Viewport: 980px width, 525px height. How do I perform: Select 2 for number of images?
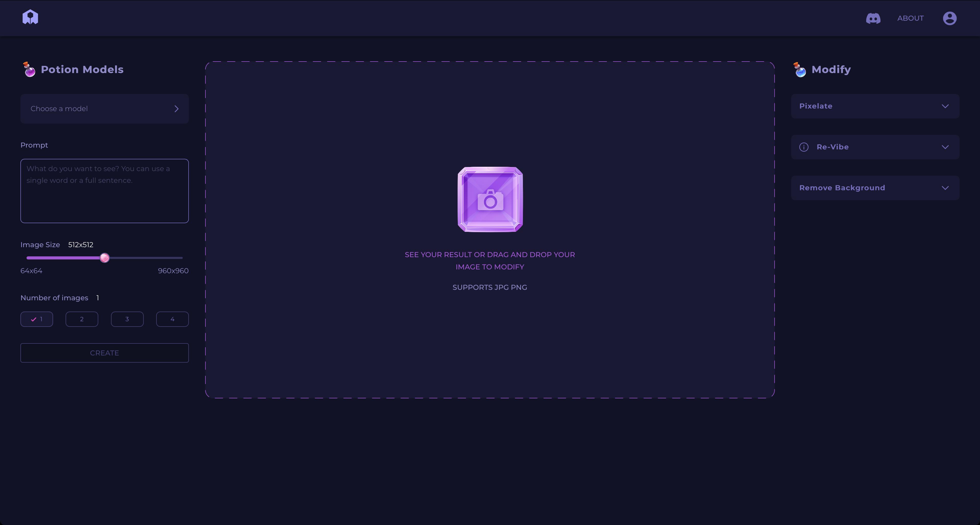[x=82, y=319]
